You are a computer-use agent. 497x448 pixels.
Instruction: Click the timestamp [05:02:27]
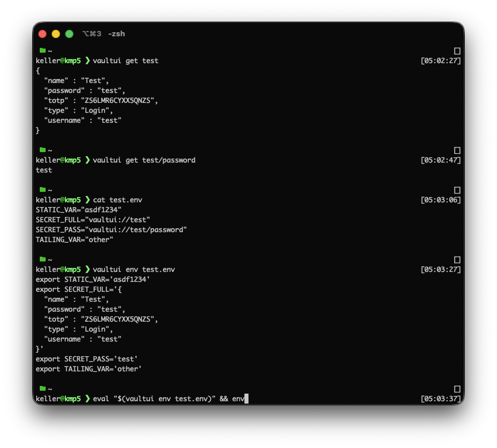pyautogui.click(x=441, y=61)
